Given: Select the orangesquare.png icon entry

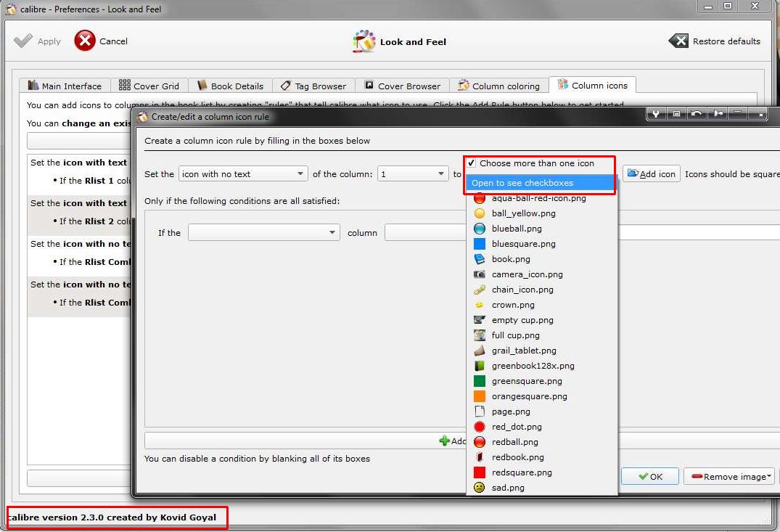Looking at the screenshot, I should pyautogui.click(x=541, y=396).
